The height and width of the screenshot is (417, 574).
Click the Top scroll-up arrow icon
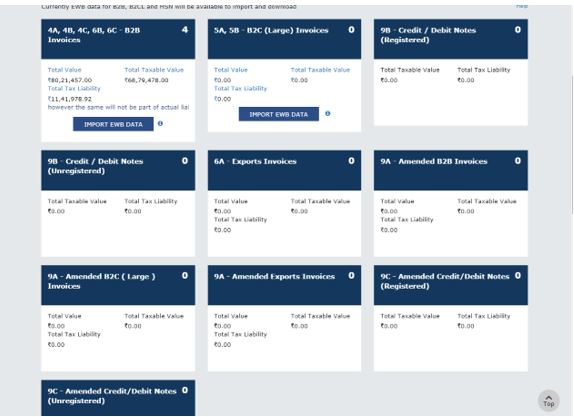tap(548, 401)
